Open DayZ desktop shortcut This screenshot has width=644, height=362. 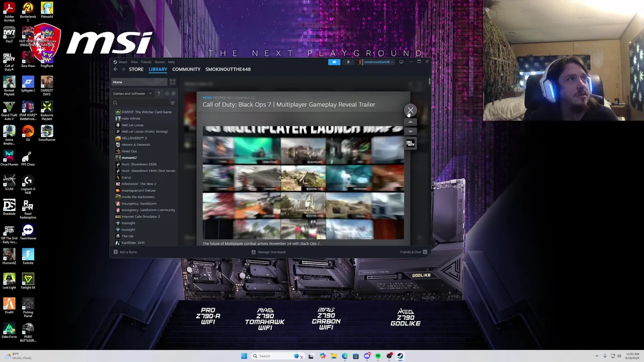(9, 35)
